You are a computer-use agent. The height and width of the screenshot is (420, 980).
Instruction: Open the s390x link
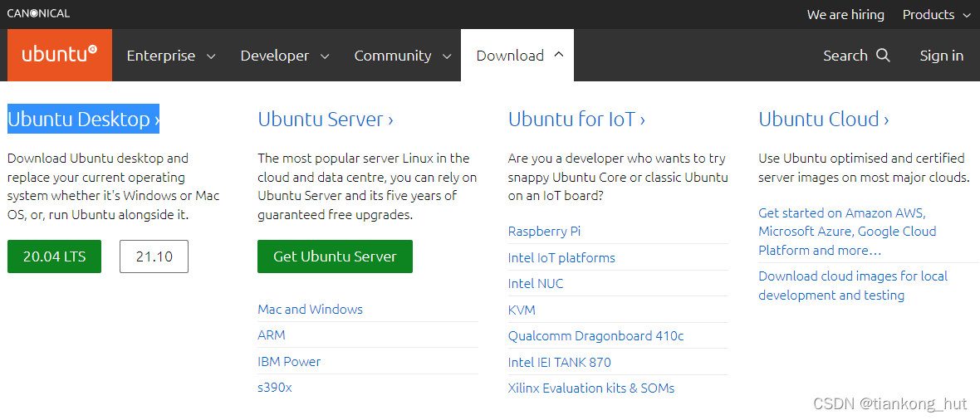274,388
